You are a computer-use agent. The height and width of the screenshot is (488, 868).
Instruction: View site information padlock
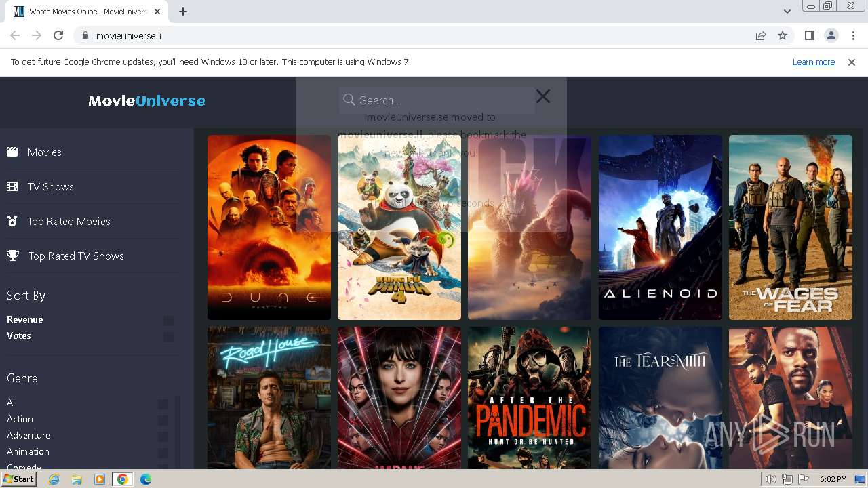(85, 35)
